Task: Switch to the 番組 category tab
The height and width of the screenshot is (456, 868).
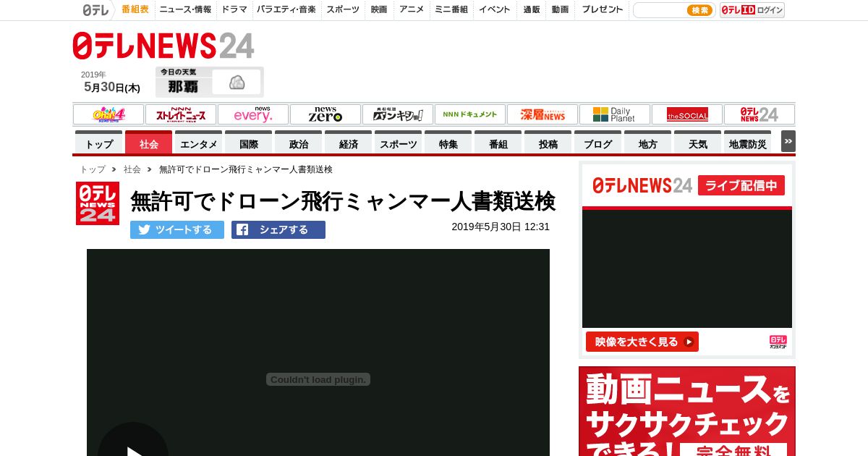Action: (x=498, y=143)
